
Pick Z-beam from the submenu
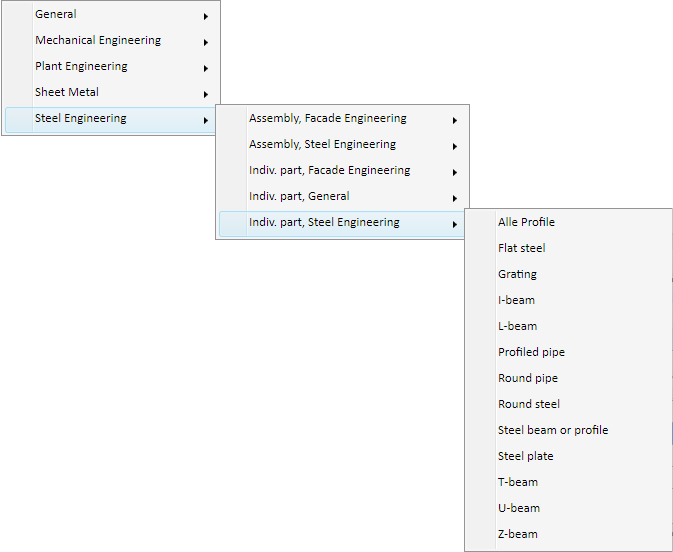pos(569,534)
